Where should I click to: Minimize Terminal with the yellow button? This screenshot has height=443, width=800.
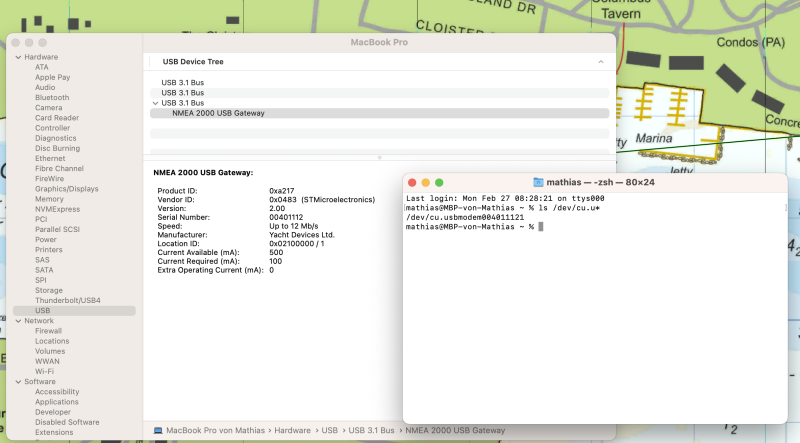point(426,183)
